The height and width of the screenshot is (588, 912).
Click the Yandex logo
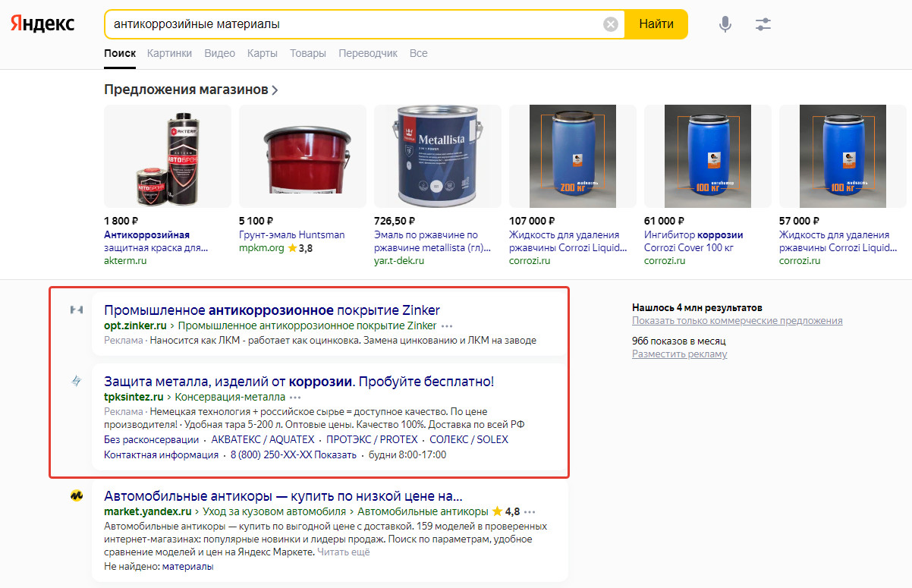click(x=42, y=24)
